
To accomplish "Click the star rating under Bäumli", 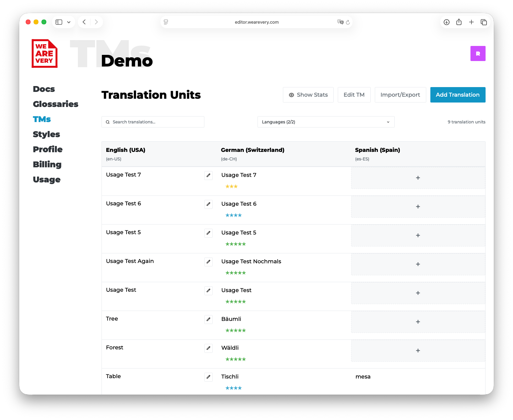I will pos(236,331).
